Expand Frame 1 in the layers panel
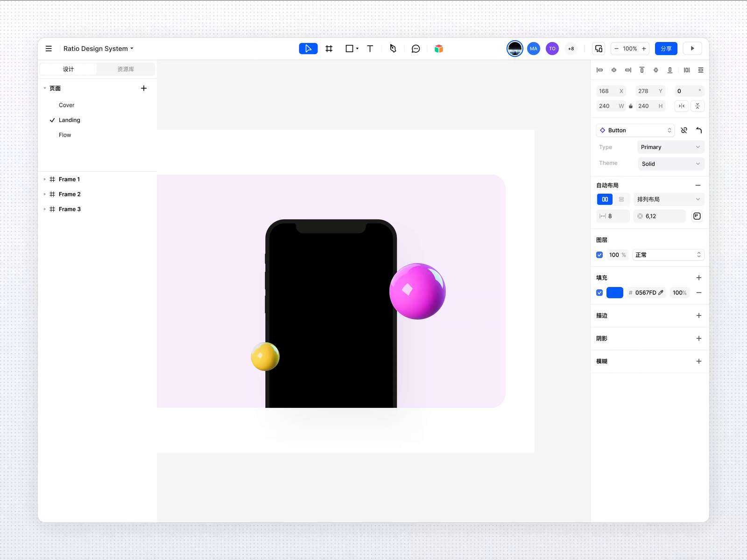Image resolution: width=747 pixels, height=560 pixels. pos(45,179)
